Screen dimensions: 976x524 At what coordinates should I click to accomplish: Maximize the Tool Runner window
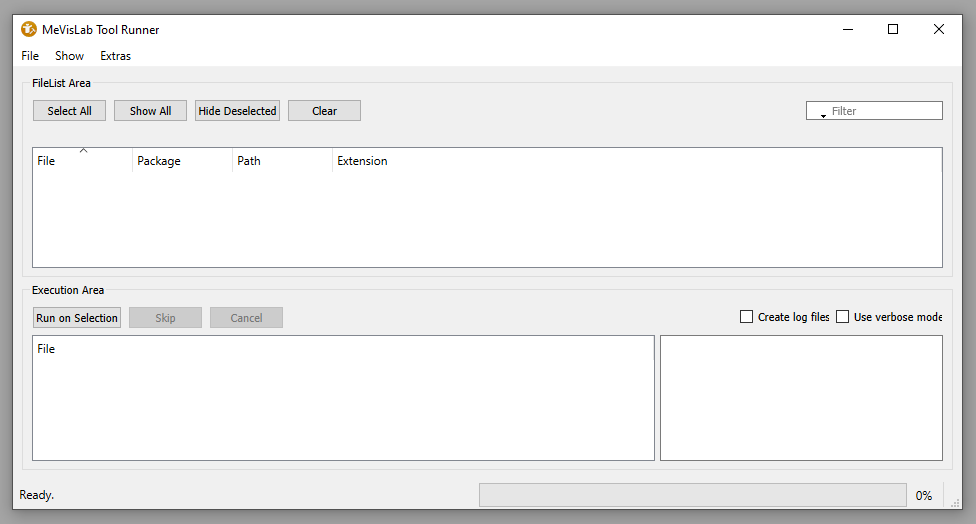pos(893,29)
